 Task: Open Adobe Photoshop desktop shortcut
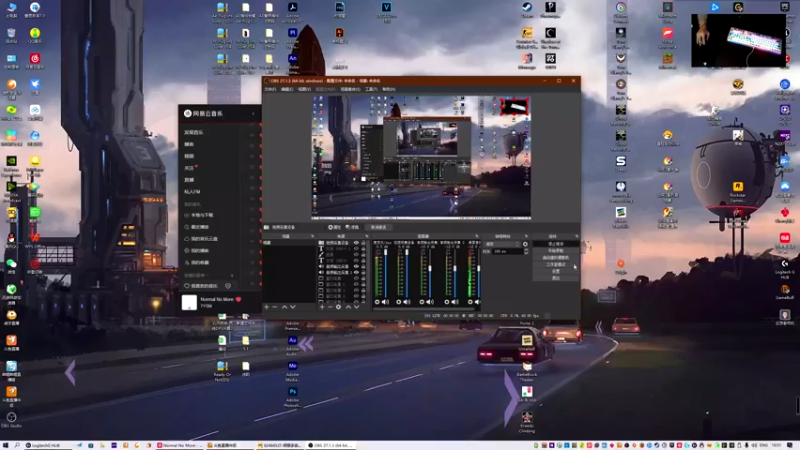coord(292,397)
